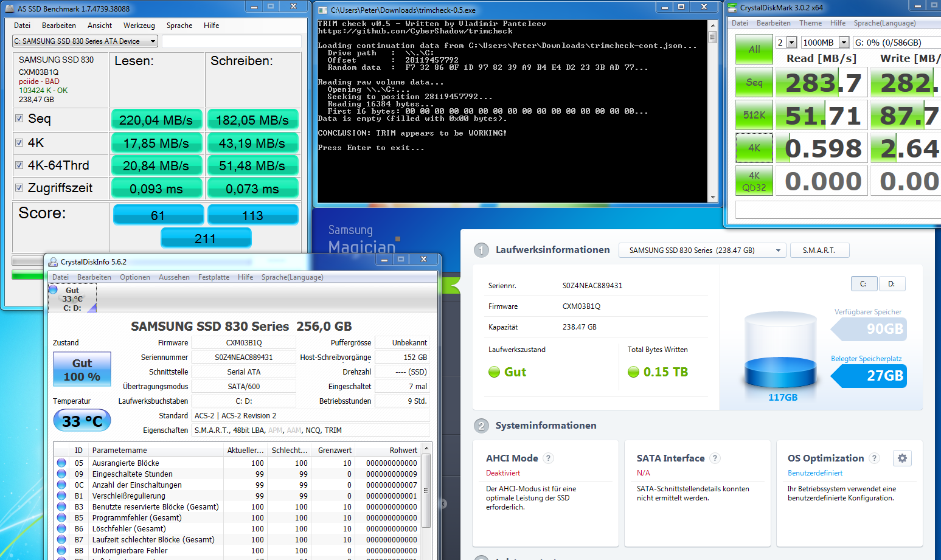This screenshot has height=560, width=941.
Task: Click the Parametername column header
Action: [x=156, y=450]
